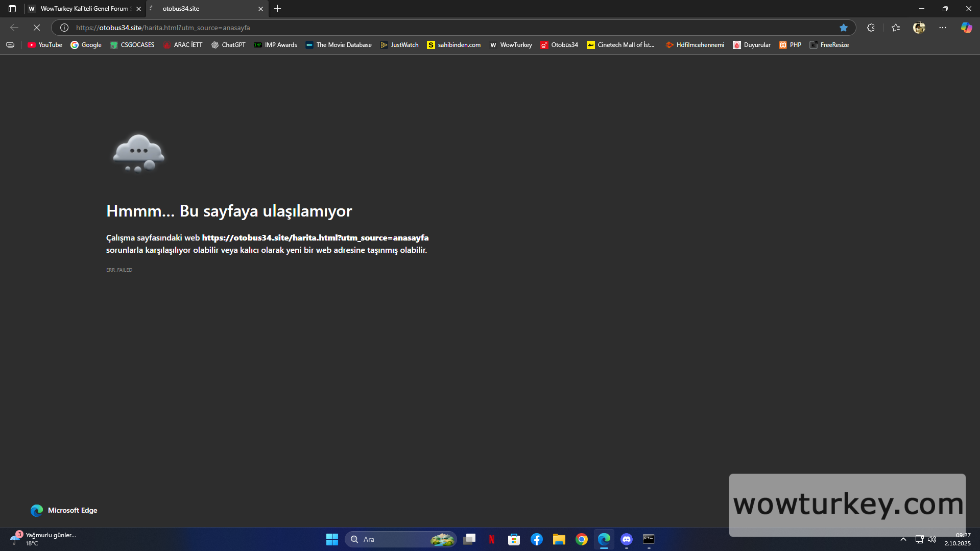Launch Copilot from the toolbar
The width and height of the screenshot is (980, 551).
966,28
